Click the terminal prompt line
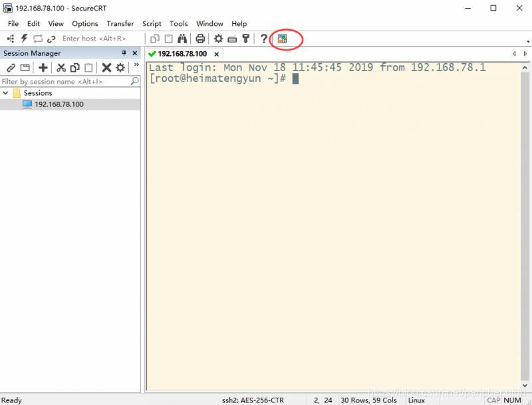This screenshot has width=532, height=405. click(224, 78)
